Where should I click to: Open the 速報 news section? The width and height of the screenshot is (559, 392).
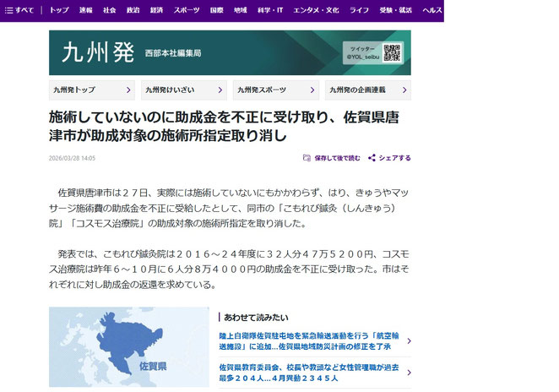tap(86, 10)
